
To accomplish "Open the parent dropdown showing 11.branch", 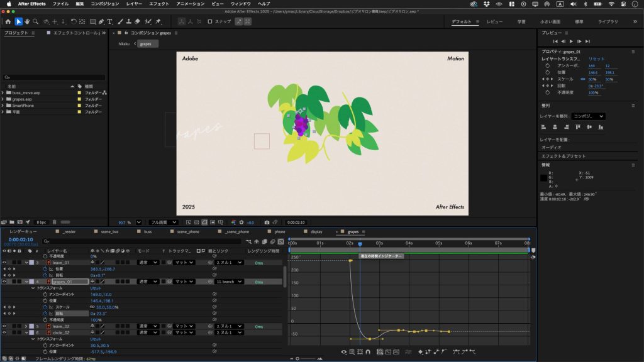I will coord(230,282).
